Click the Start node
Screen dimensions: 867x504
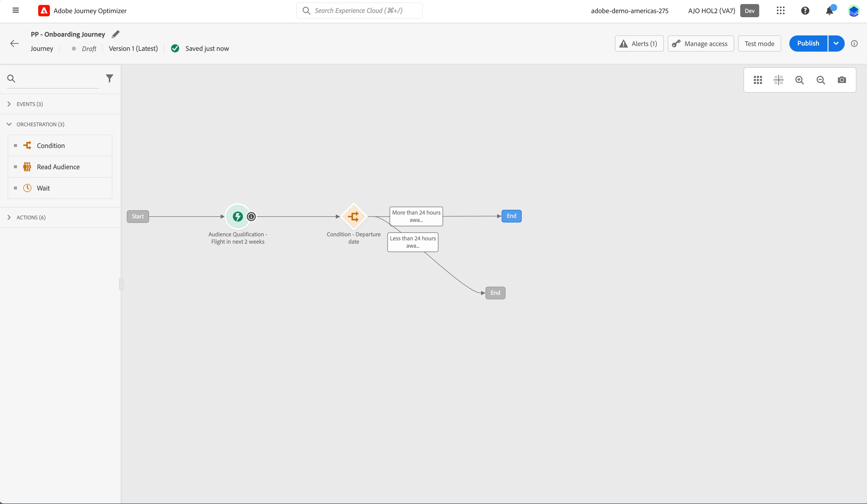tap(138, 216)
